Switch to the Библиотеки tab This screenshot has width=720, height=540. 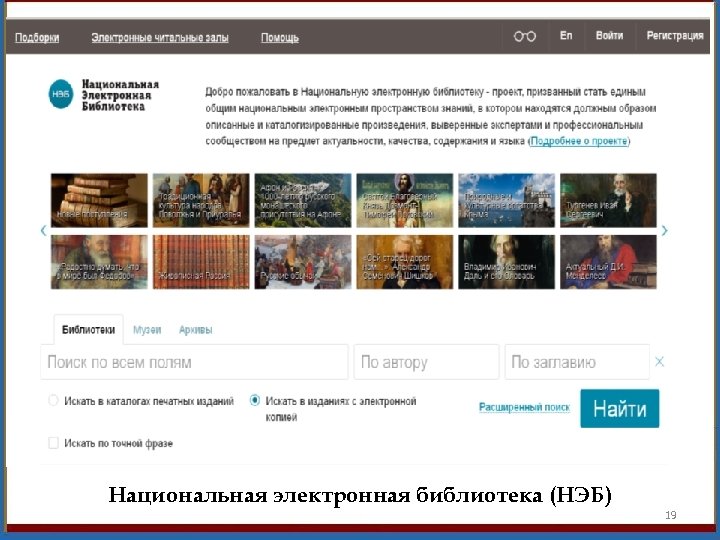coord(89,330)
